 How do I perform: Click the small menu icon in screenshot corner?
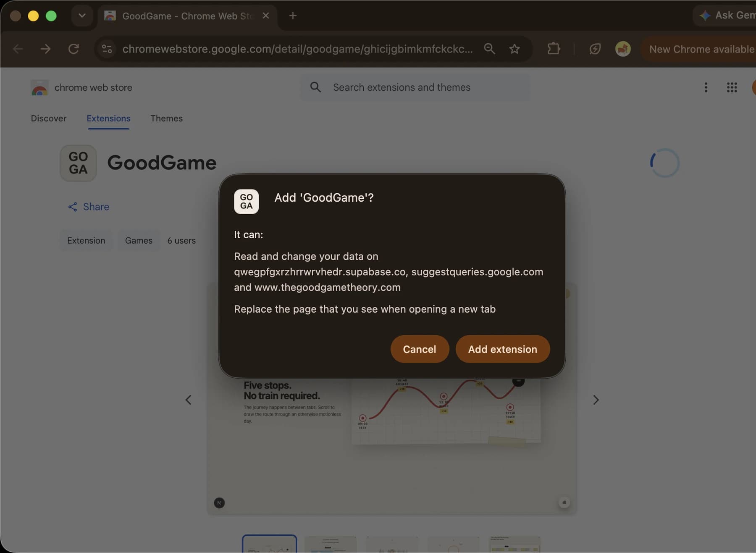tap(564, 503)
